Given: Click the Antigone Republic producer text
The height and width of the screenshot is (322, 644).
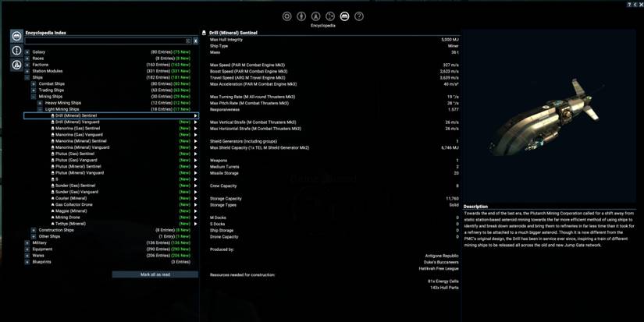Looking at the screenshot, I should tap(442, 256).
